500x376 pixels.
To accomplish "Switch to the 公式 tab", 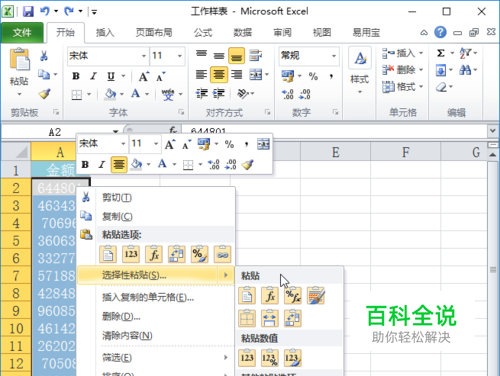I will (203, 33).
